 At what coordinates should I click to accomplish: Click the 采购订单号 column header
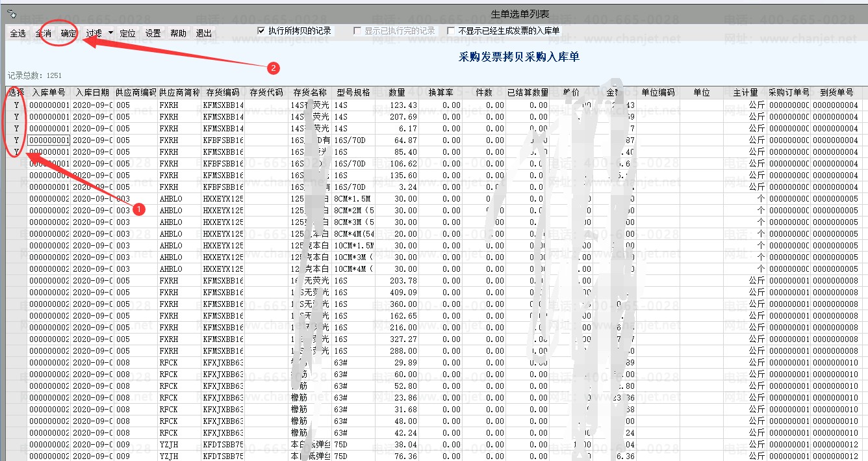[x=789, y=93]
